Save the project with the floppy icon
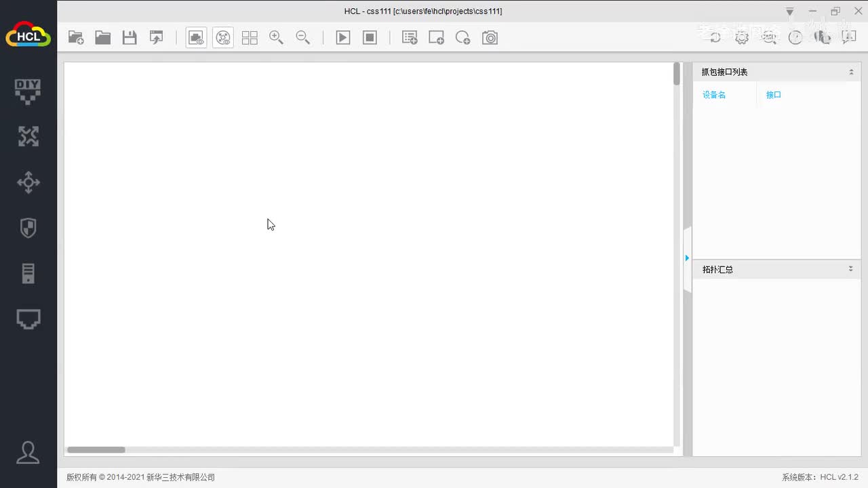This screenshot has height=488, width=868. [130, 38]
